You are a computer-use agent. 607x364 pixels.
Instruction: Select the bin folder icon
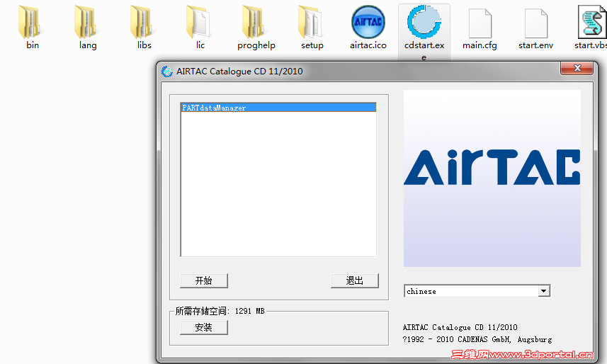(30, 22)
